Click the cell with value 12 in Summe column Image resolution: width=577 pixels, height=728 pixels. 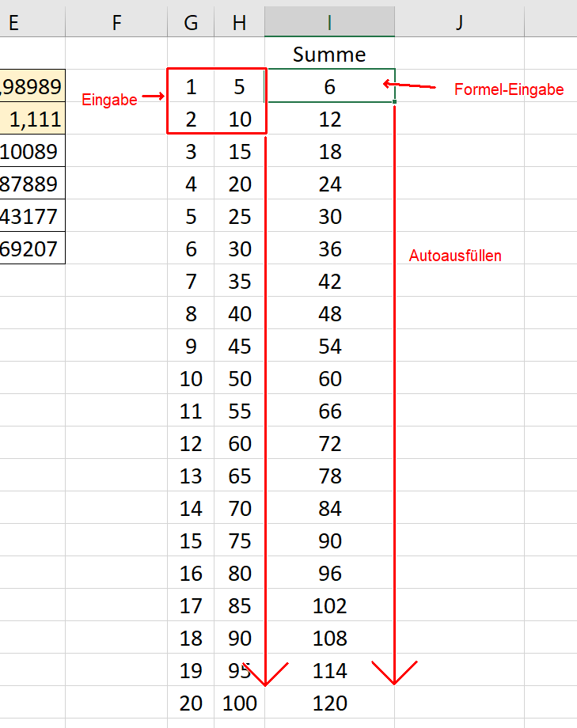(329, 119)
